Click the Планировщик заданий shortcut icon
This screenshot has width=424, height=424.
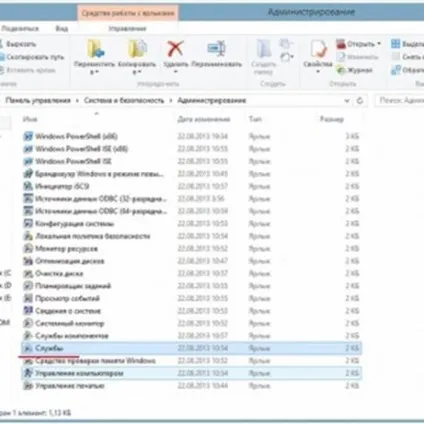coord(28,286)
